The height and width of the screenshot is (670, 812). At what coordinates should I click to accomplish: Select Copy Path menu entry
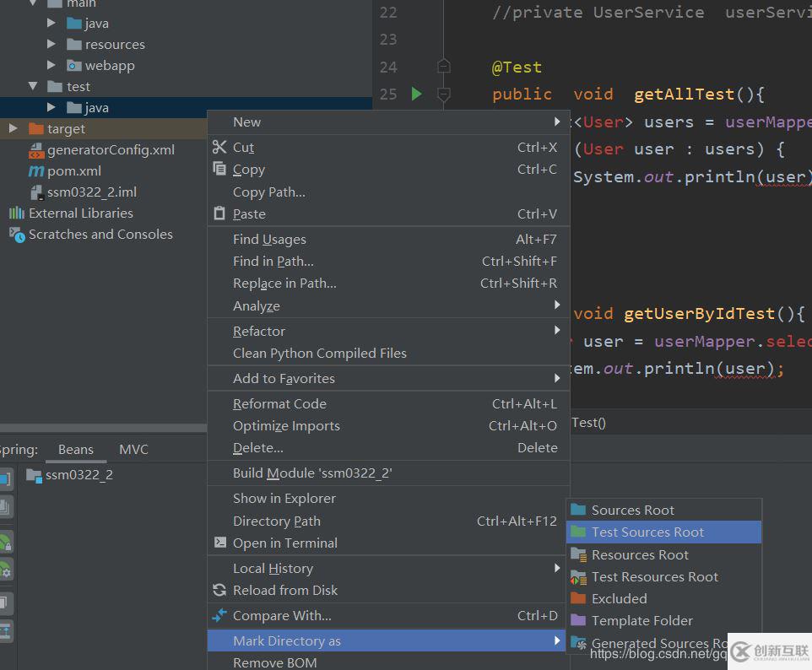pyautogui.click(x=388, y=192)
